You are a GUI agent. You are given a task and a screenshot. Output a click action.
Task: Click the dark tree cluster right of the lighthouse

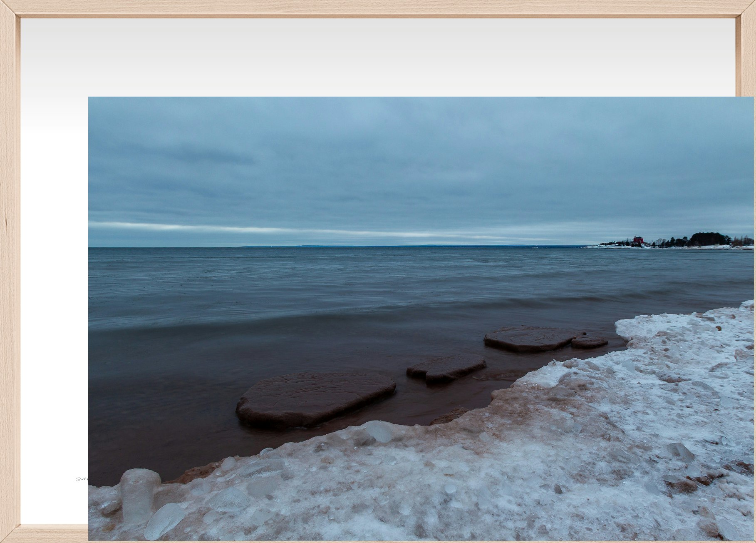(x=709, y=239)
